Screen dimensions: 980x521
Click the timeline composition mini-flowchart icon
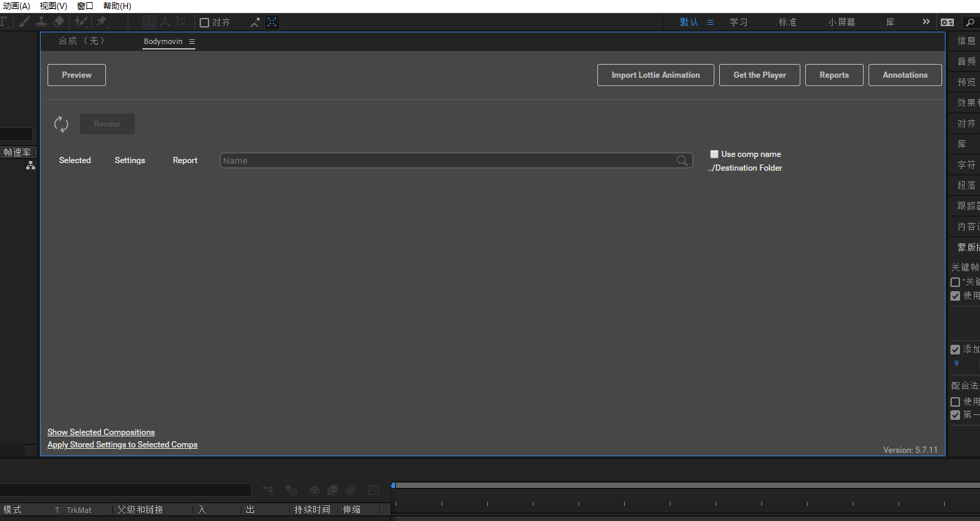268,490
